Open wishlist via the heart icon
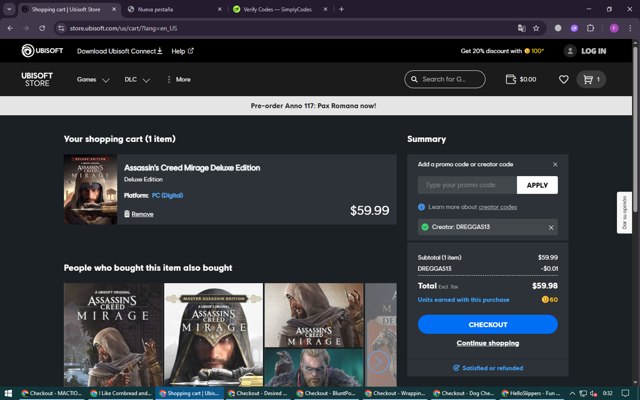Viewport: 640px width, 400px height. 563,79
